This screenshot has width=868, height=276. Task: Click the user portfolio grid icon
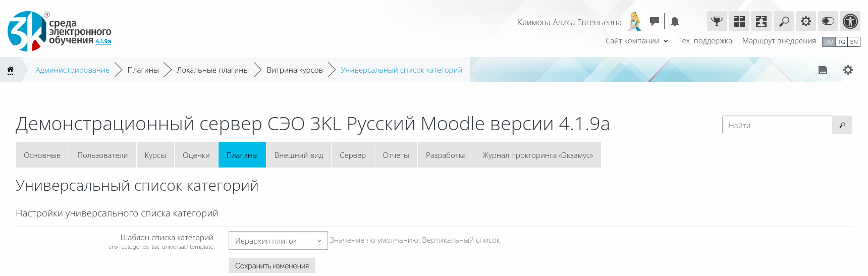(762, 21)
